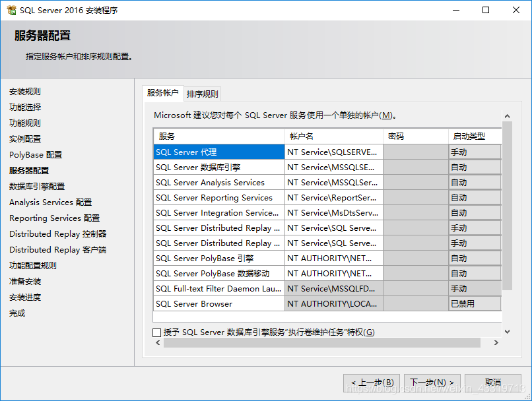The image size is (532, 401).
Task: Select the SQL Full-text Filter Daemon cell
Action: [219, 289]
